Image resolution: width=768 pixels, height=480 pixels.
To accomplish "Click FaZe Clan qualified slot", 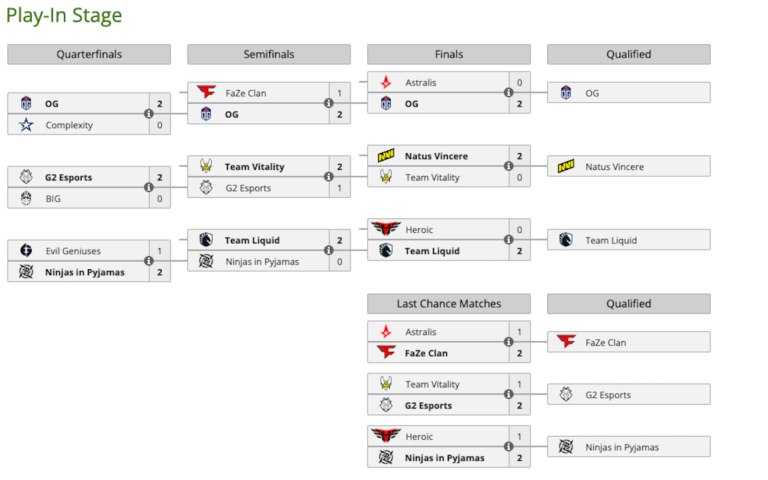I will [628, 342].
